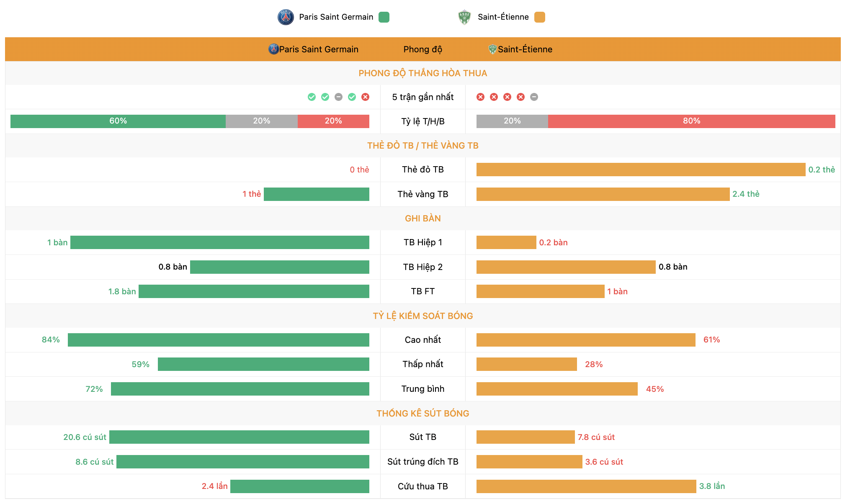Click Saint-Étienne 3.8 lần saves bar

pos(586,486)
